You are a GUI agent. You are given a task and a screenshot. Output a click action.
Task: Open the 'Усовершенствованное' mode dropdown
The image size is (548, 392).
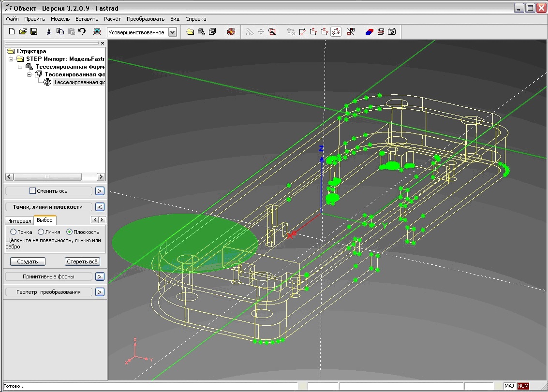pyautogui.click(x=173, y=32)
